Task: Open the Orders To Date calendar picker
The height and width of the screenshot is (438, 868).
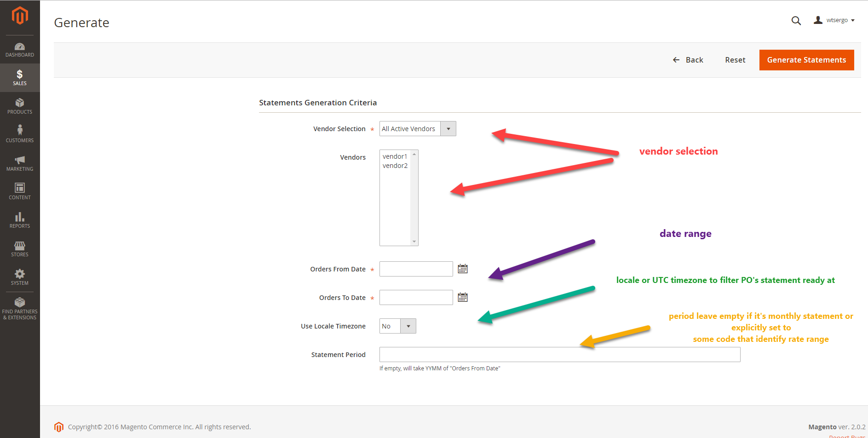Action: 463,297
